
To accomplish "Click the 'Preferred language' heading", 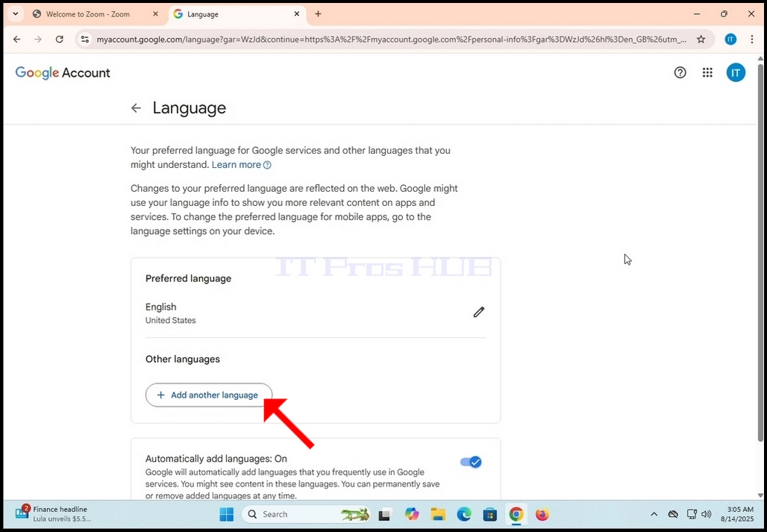I will [x=188, y=279].
